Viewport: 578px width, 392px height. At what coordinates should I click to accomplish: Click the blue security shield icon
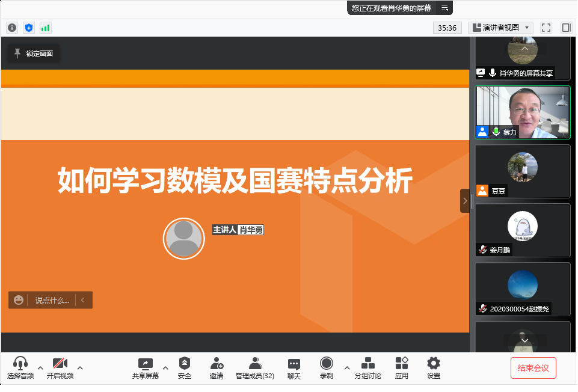(29, 28)
